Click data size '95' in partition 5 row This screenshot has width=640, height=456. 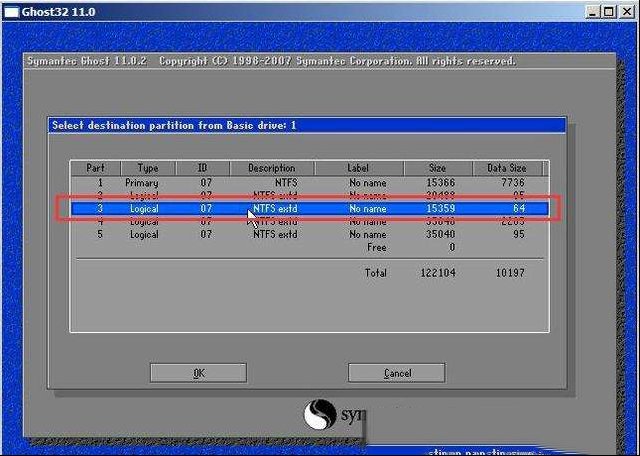pyautogui.click(x=519, y=234)
